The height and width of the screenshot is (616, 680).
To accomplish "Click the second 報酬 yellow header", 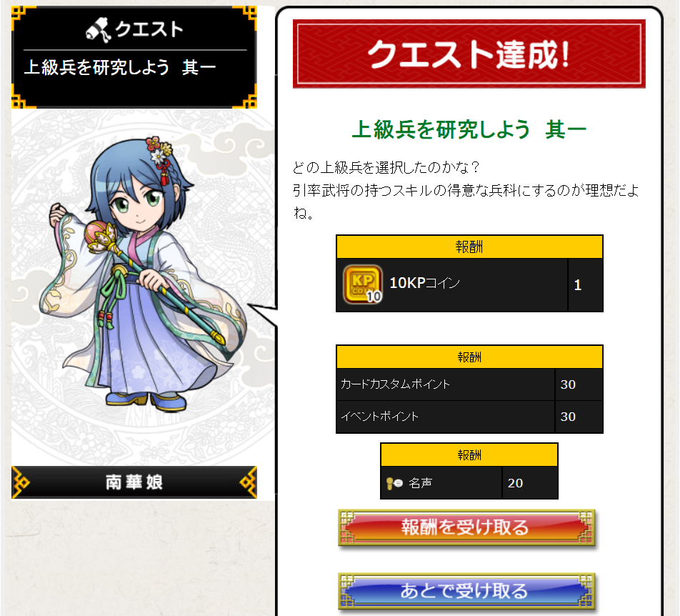I will pyautogui.click(x=469, y=357).
